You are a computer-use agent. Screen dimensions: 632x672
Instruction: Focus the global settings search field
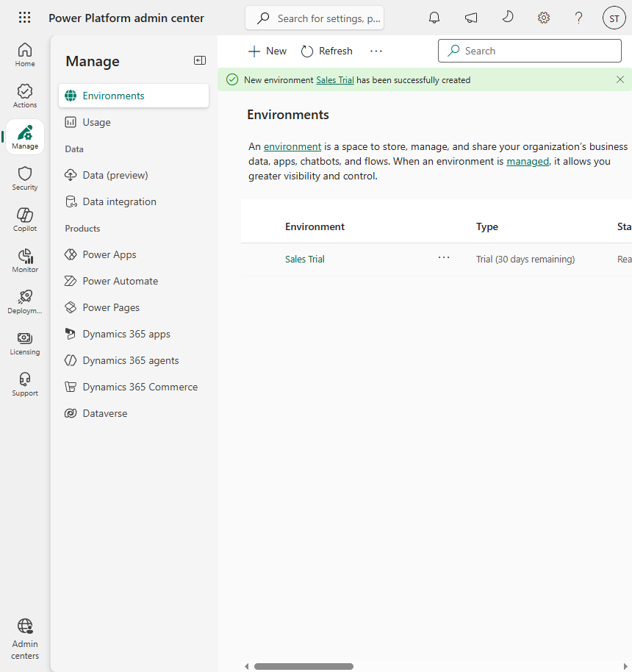[x=315, y=18]
